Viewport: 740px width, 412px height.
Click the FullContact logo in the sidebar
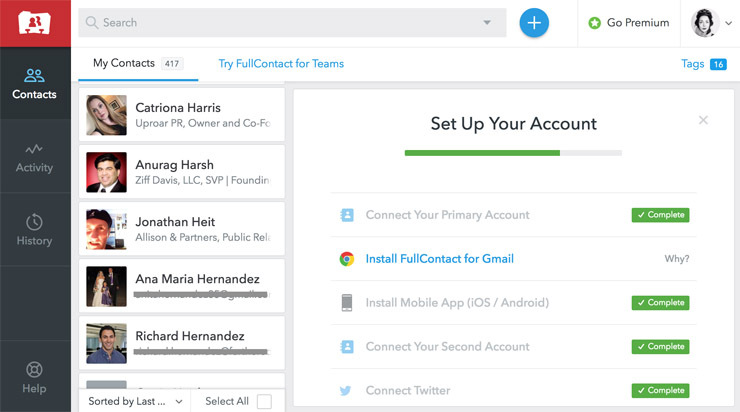[34, 23]
